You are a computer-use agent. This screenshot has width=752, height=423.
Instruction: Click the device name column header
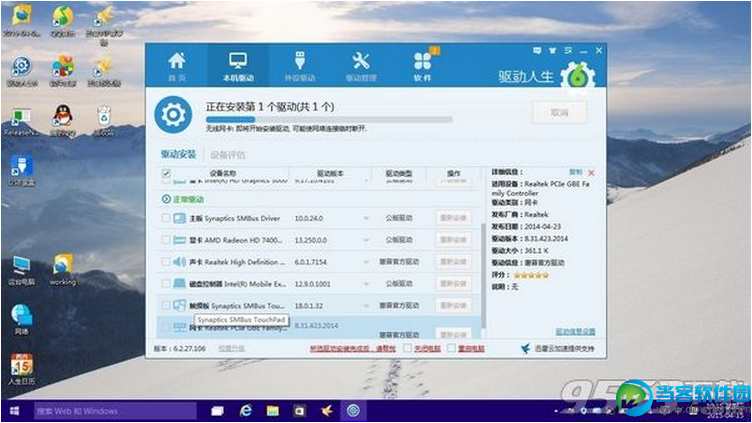[223, 173]
